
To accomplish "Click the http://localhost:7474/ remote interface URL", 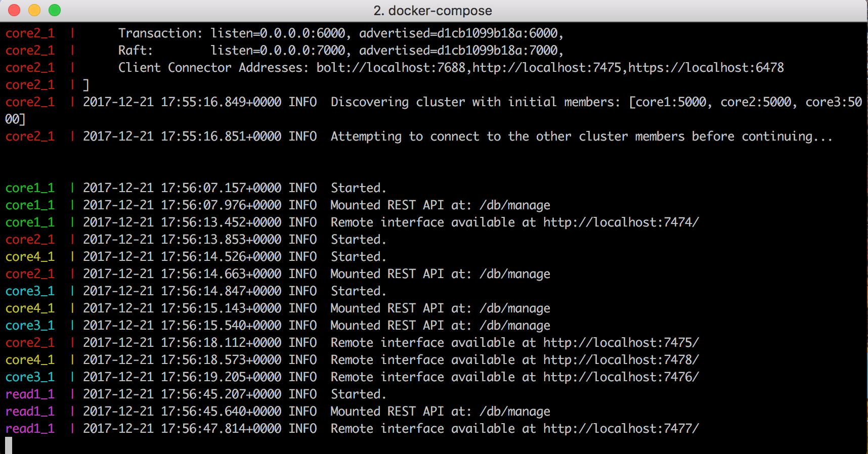I will (621, 222).
